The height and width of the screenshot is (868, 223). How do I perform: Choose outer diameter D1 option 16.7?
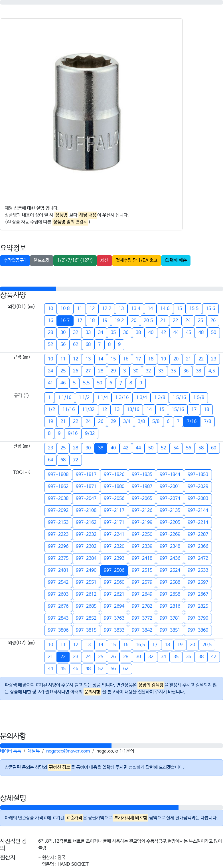65,321
